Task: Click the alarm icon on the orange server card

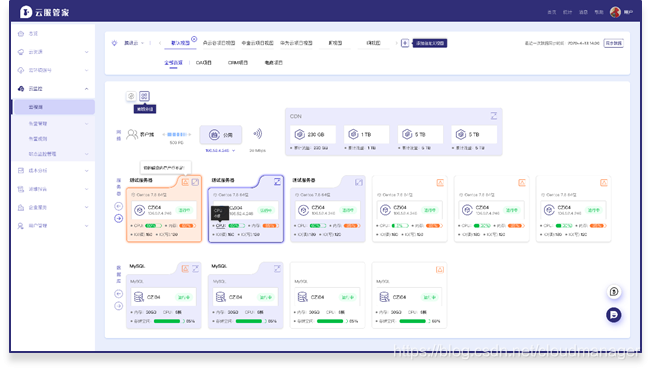Action: click(x=185, y=182)
